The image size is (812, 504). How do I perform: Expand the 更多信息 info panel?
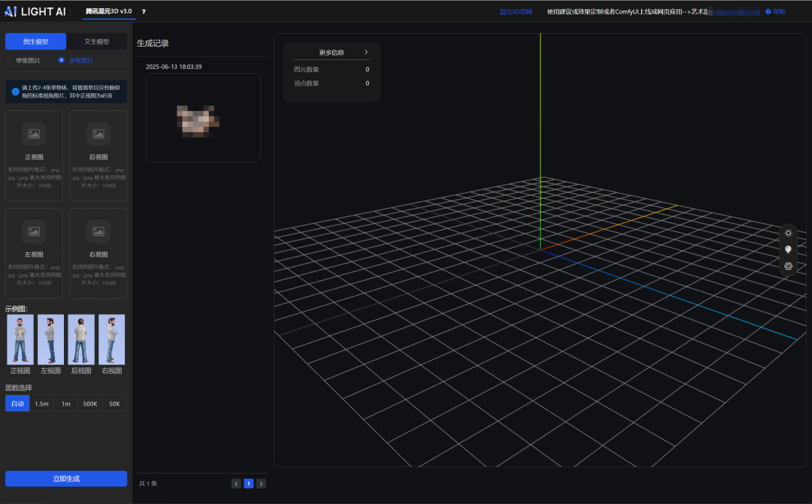[x=331, y=52]
